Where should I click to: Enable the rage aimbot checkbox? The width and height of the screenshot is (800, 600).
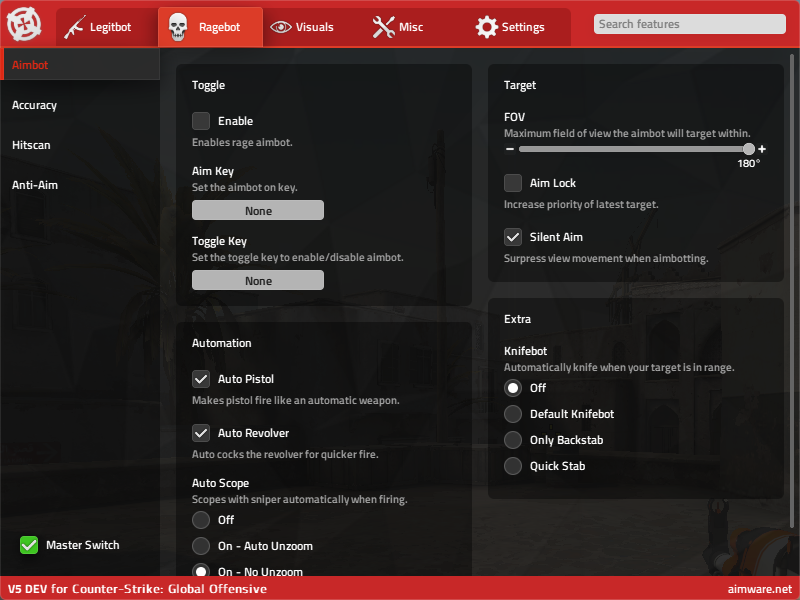click(201, 121)
